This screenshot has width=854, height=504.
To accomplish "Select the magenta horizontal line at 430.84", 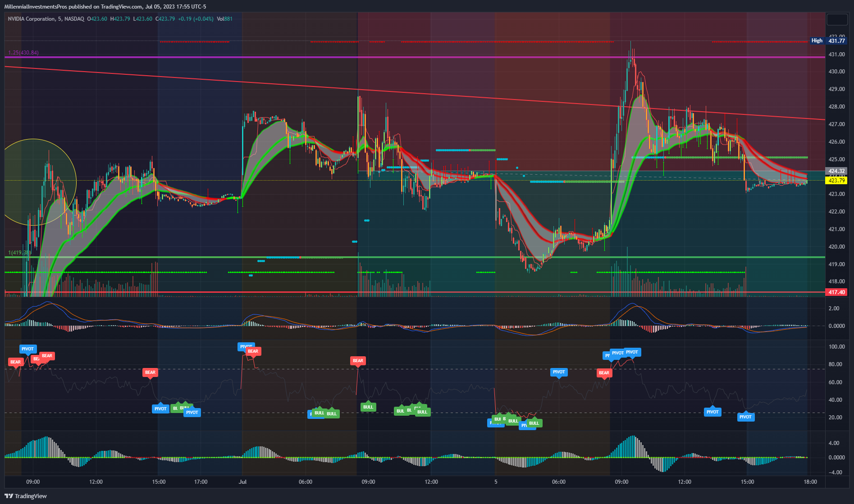I will (x=415, y=57).
